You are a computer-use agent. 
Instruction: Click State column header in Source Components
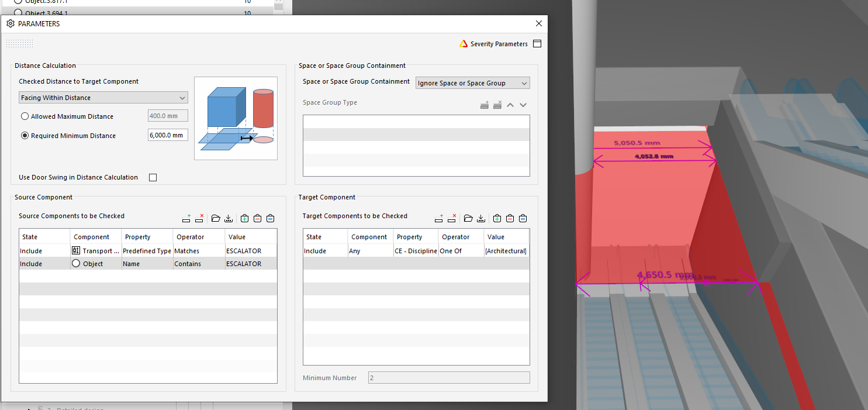click(45, 237)
